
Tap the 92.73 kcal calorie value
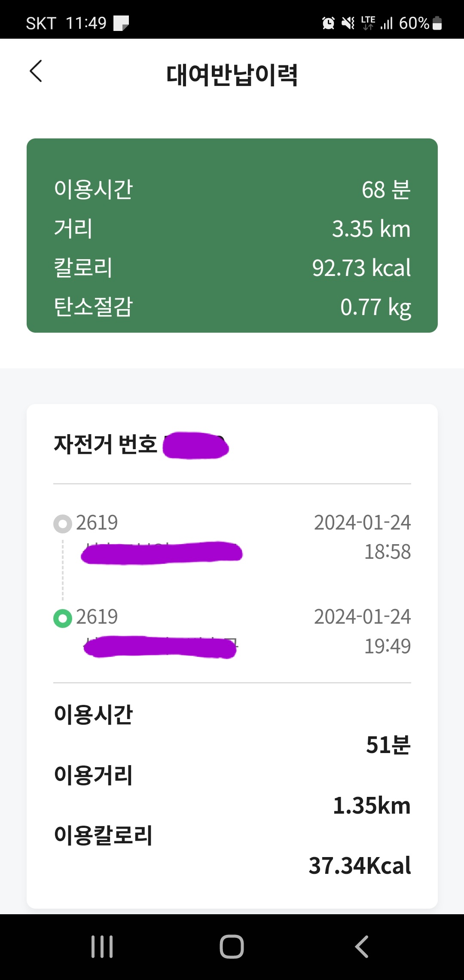(x=361, y=268)
